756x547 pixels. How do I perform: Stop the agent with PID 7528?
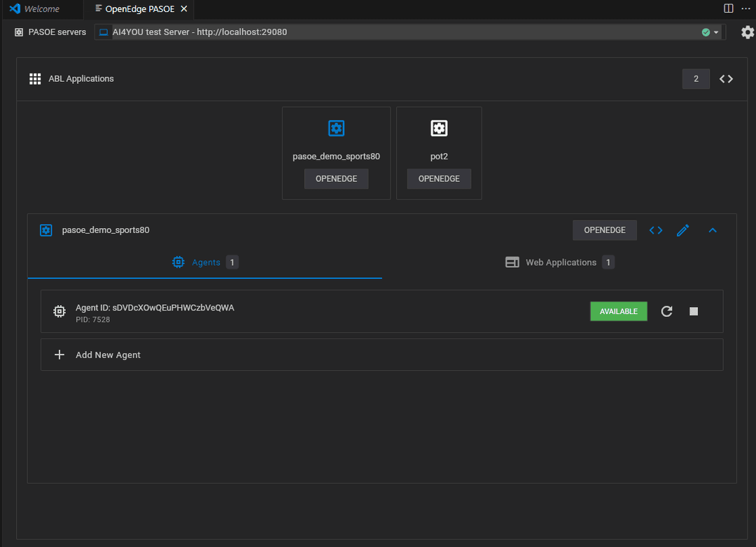[x=694, y=311]
